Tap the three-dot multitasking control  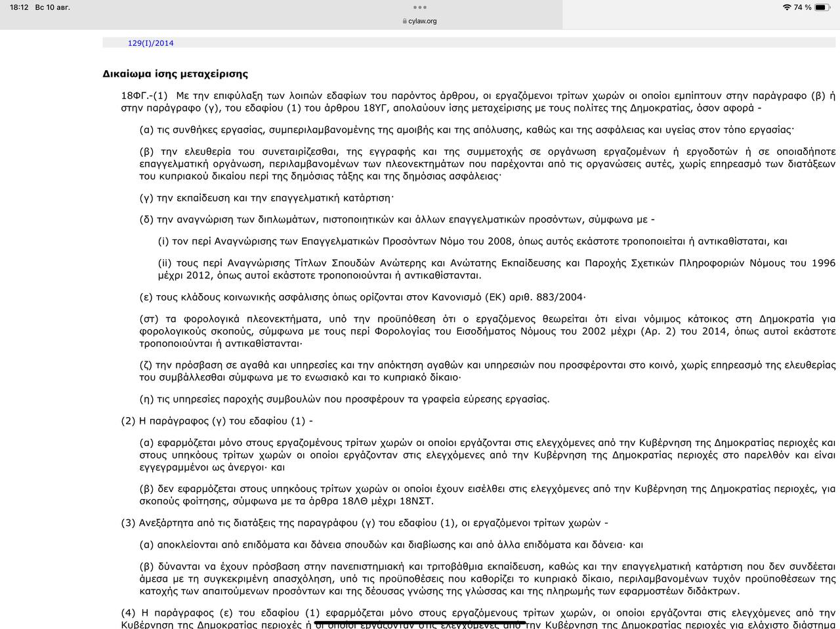419,8
